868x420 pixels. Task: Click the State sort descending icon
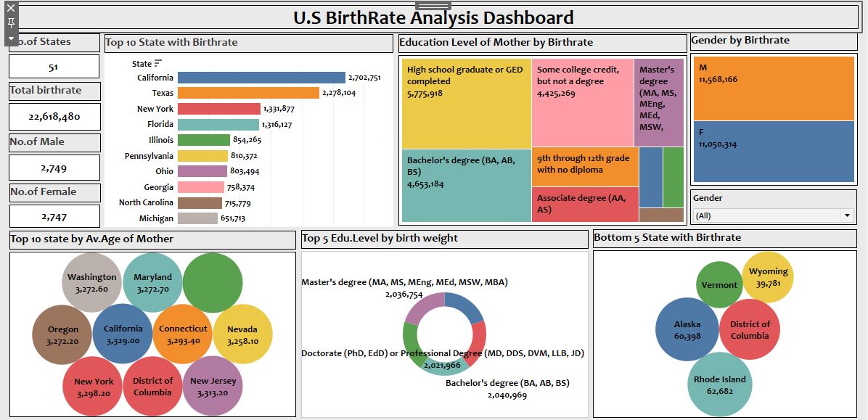click(x=158, y=64)
